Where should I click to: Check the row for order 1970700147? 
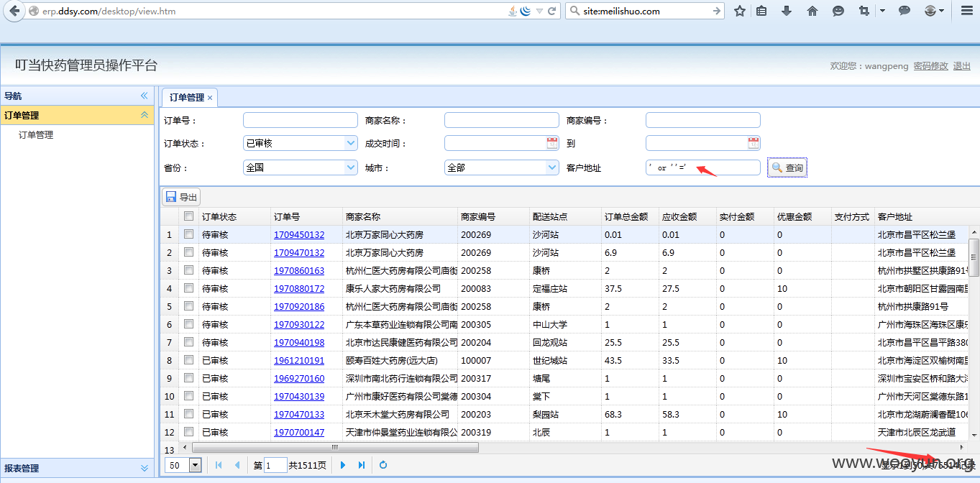coord(188,432)
